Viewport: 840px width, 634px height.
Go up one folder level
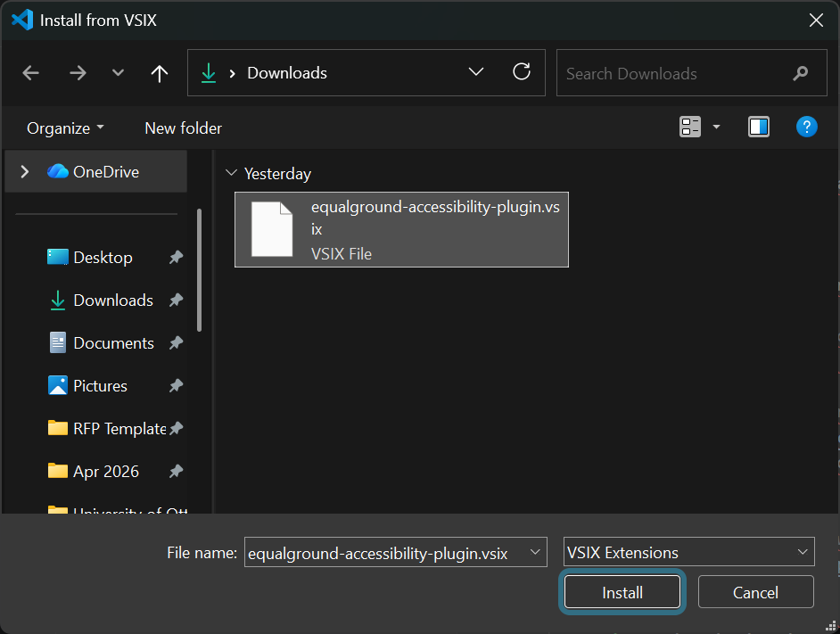(159, 73)
